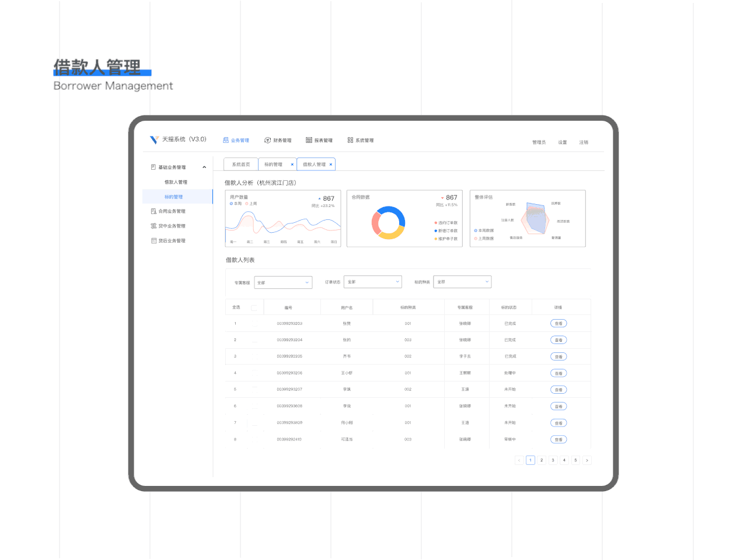
Task: Open 设置 in the header
Action: point(562,142)
